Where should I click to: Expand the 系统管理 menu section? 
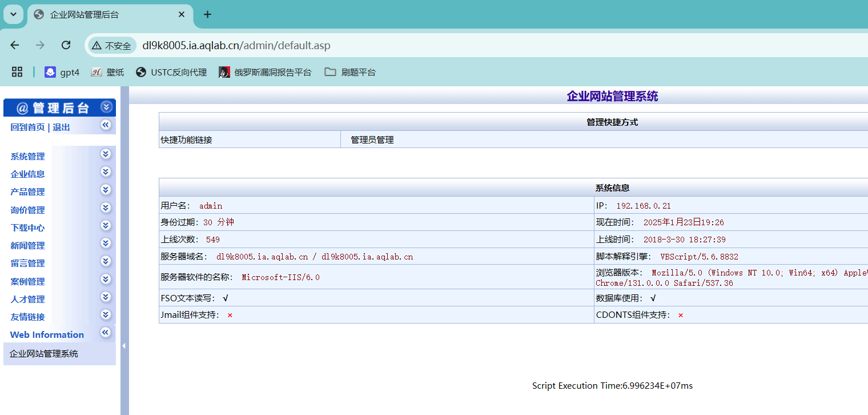point(106,154)
